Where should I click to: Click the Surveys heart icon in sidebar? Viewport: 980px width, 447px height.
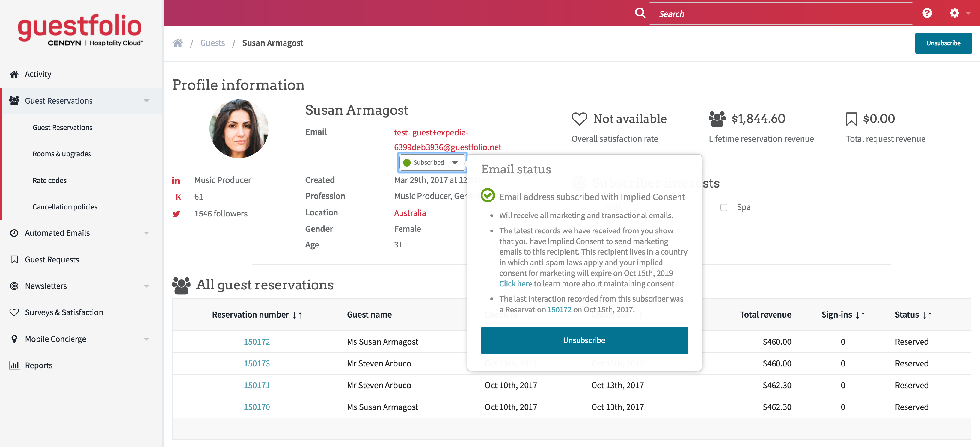(x=14, y=312)
